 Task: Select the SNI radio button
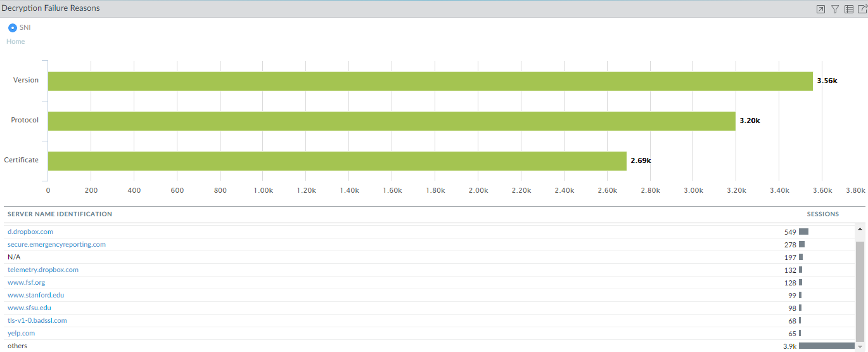pos(13,28)
